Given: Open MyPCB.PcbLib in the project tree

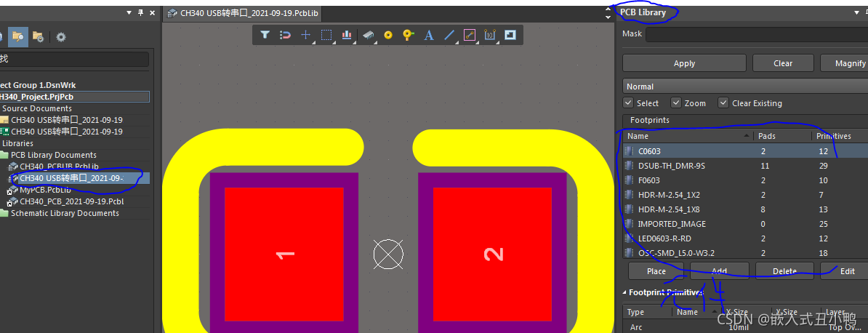Looking at the screenshot, I should click(x=45, y=190).
